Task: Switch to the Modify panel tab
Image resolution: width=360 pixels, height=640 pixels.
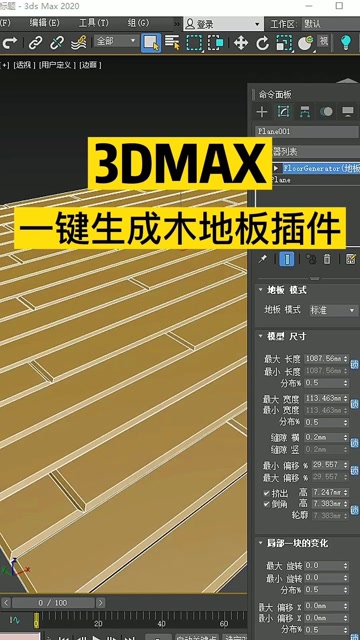Action: (x=284, y=111)
